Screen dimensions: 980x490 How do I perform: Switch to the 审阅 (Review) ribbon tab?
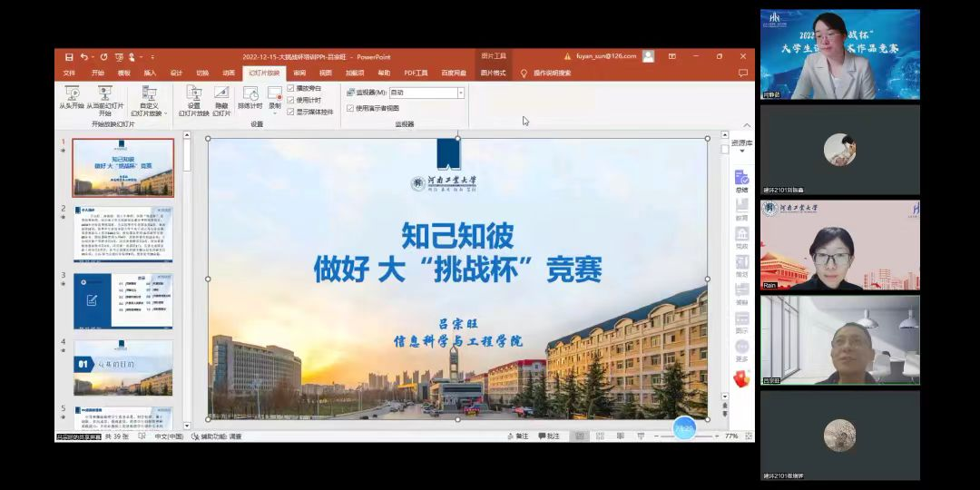point(299,73)
